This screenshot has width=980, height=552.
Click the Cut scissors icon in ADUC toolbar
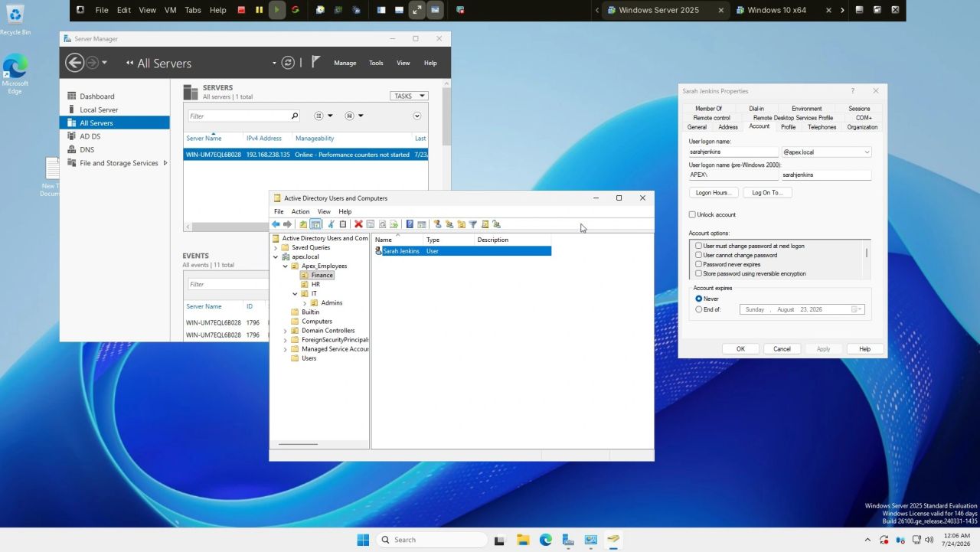coord(331,224)
